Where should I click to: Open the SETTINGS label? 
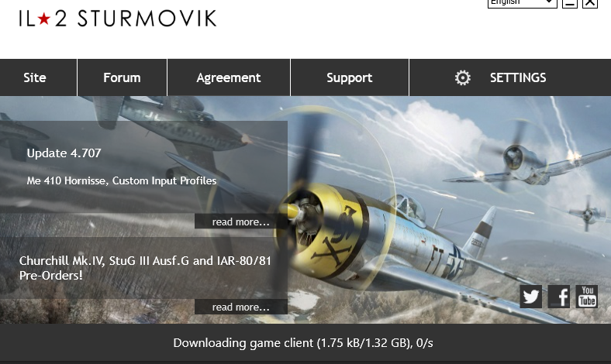tap(518, 78)
